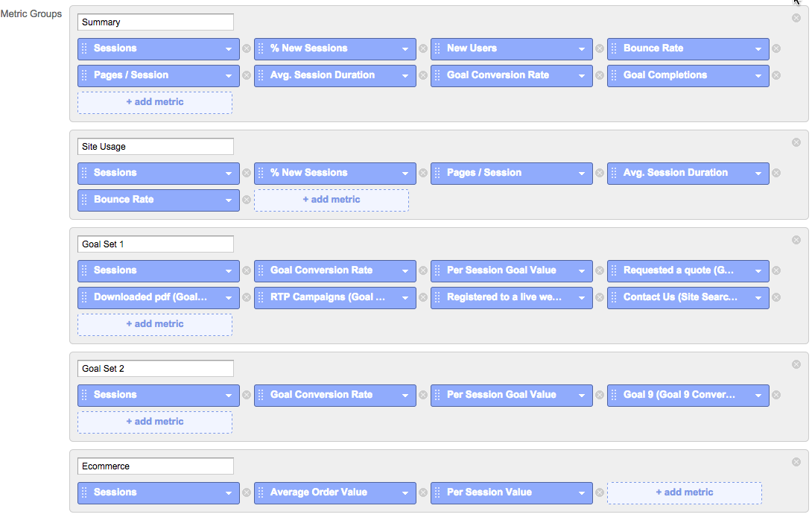Remove the Ecommerce metric group
Screen dimensions: 812x523
[x=796, y=462]
